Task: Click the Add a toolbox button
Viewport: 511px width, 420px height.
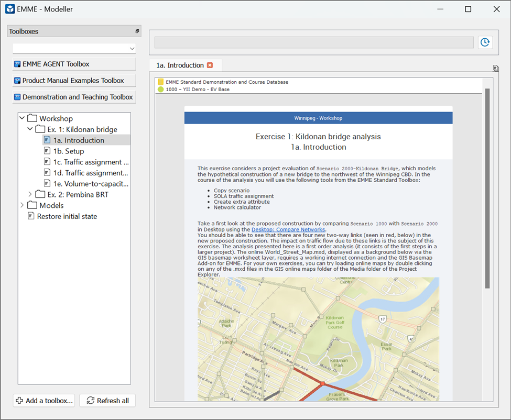Action: (x=44, y=401)
